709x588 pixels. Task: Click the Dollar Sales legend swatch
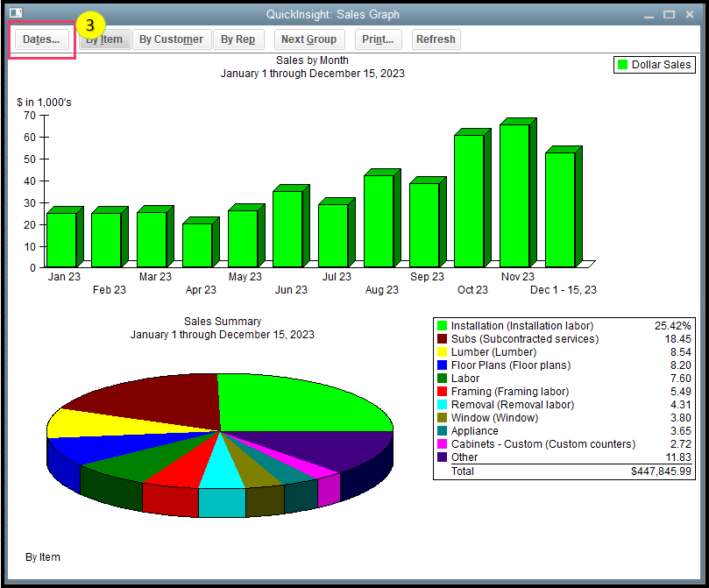click(x=621, y=64)
